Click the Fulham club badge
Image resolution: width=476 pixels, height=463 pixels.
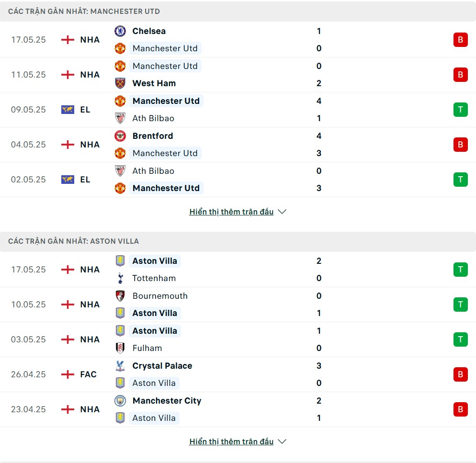(x=120, y=348)
